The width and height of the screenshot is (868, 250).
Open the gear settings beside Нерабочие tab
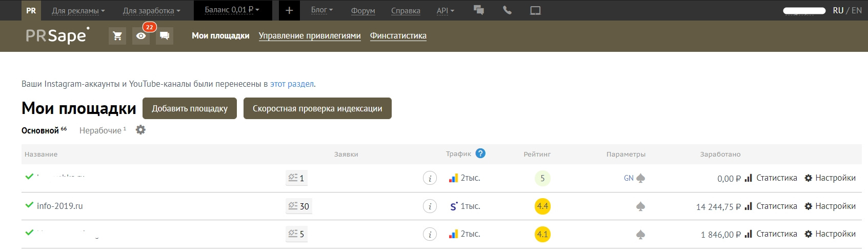coord(140,130)
